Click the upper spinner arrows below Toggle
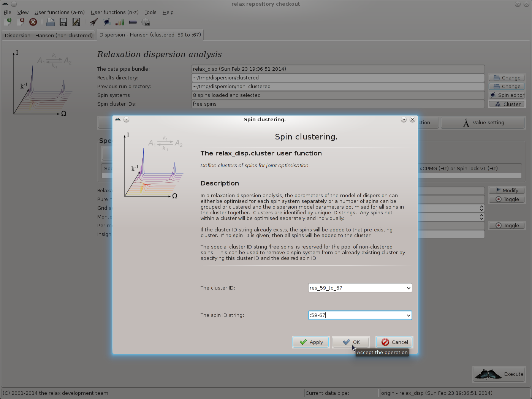The width and height of the screenshot is (532, 399). tap(481, 208)
